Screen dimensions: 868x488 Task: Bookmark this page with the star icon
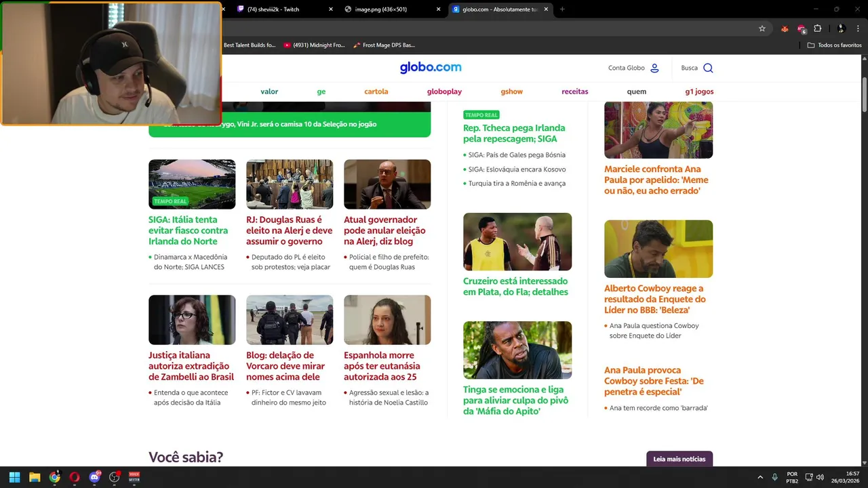click(762, 28)
